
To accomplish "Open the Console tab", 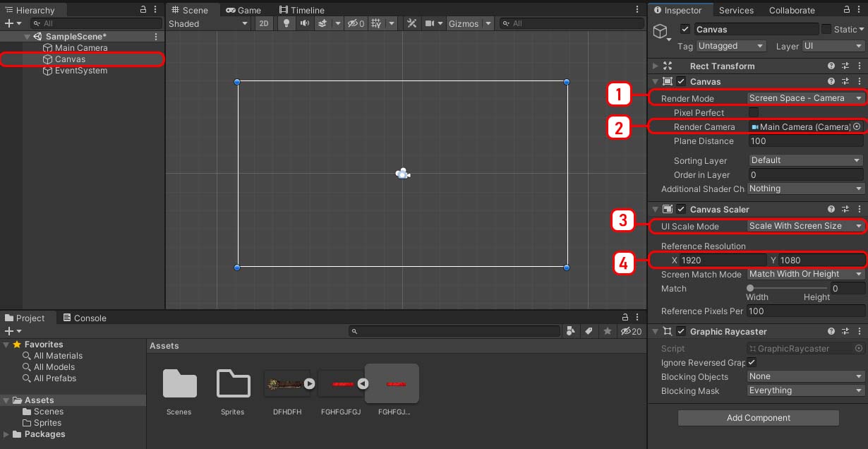I will tap(85, 318).
